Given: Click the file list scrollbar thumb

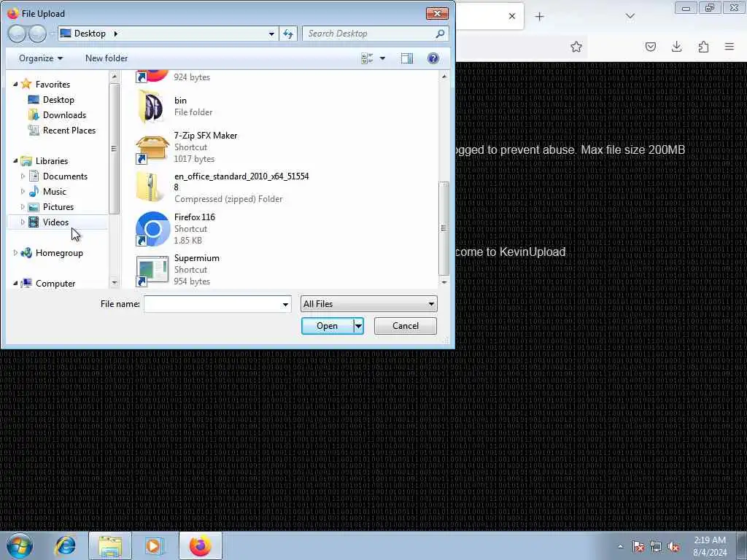Looking at the screenshot, I should [x=444, y=228].
